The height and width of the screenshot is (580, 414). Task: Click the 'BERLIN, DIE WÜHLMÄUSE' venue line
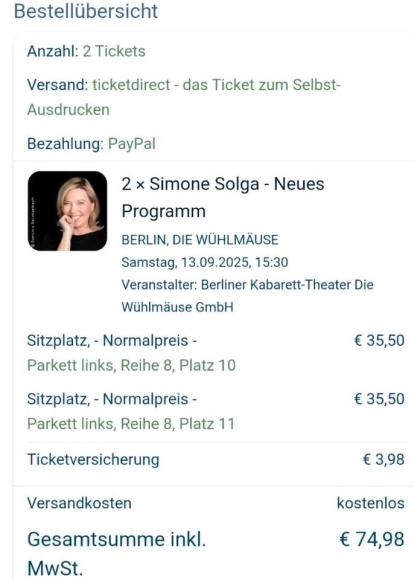tap(200, 240)
